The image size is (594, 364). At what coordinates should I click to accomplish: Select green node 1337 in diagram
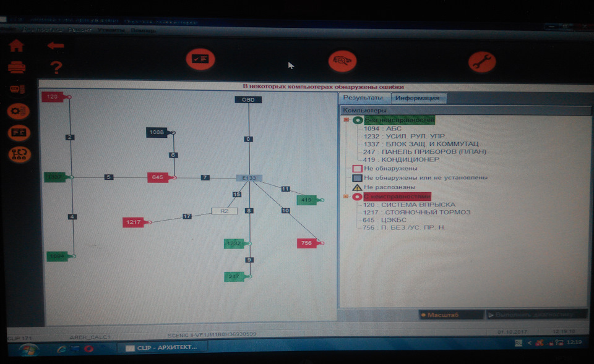[55, 177]
